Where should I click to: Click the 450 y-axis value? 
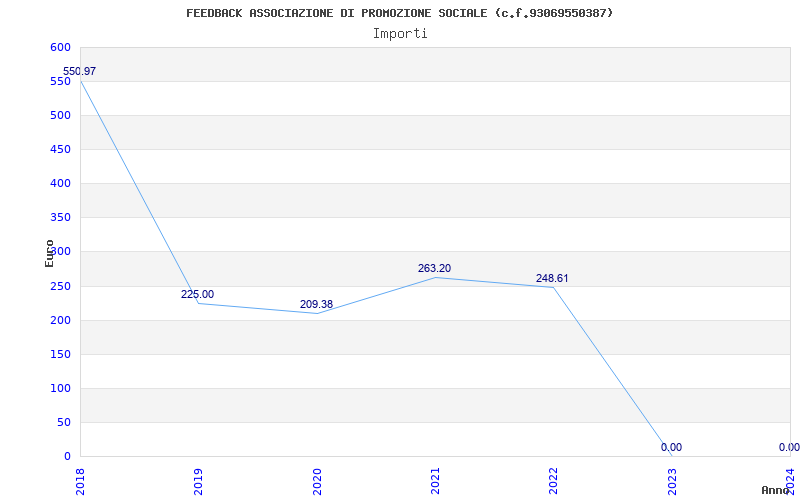point(60,149)
